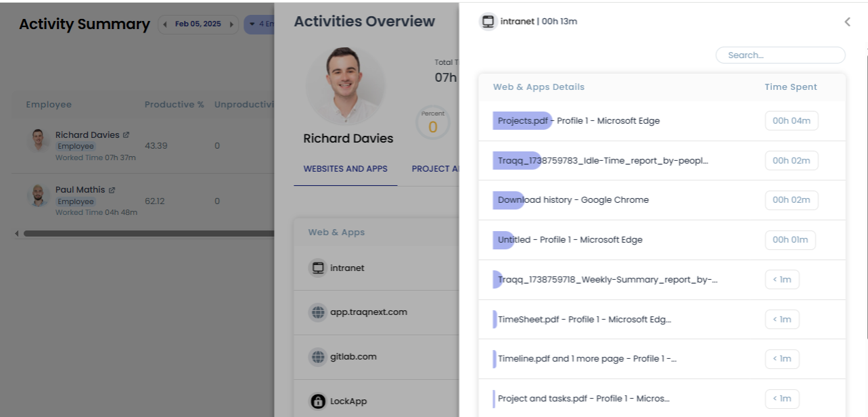Click the monitor icon in the intranet detail header
Viewport: 868px width, 417px height.
tap(488, 21)
